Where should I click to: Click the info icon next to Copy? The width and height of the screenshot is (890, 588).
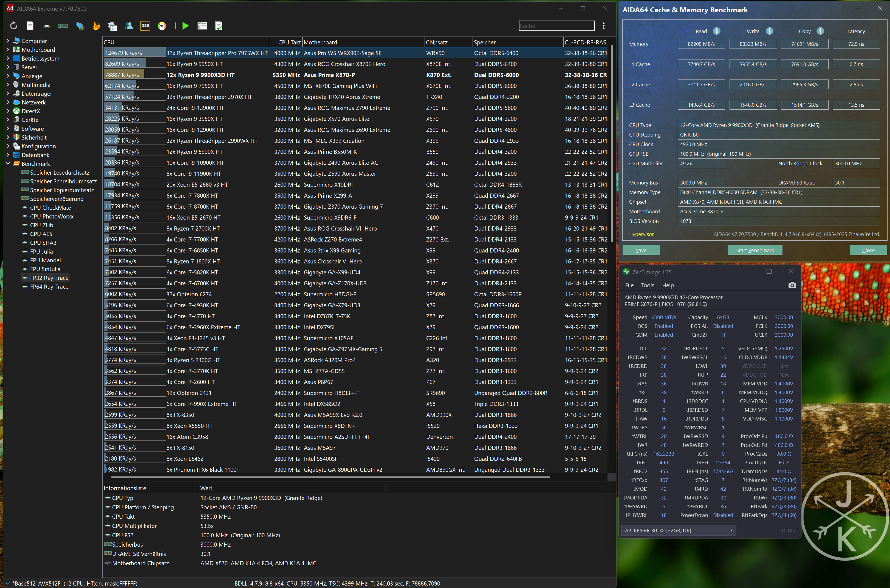[820, 31]
